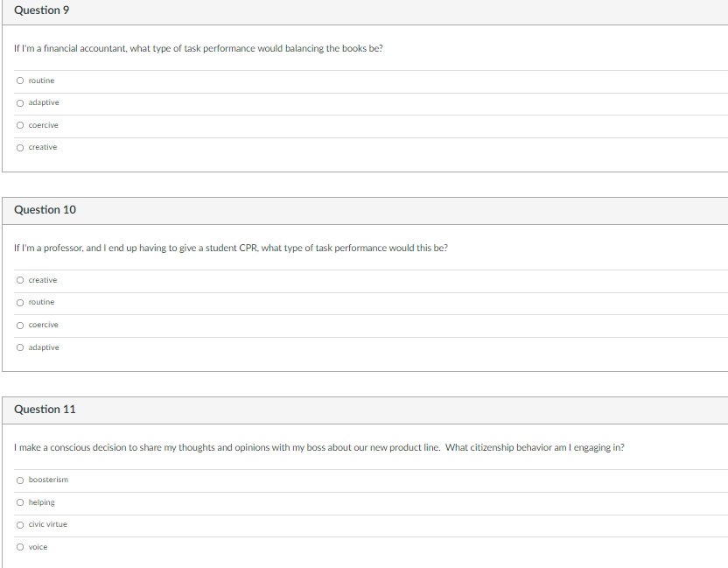Pick "adaptive" as the answer to Question 10
The height and width of the screenshot is (568, 728).
pyautogui.click(x=19, y=347)
